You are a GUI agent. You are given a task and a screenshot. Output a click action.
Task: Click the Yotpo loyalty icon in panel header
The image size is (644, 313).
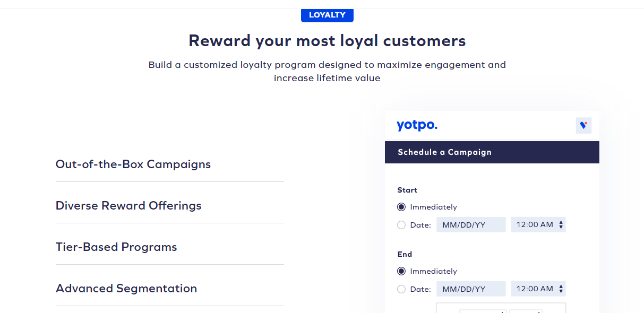click(x=583, y=126)
